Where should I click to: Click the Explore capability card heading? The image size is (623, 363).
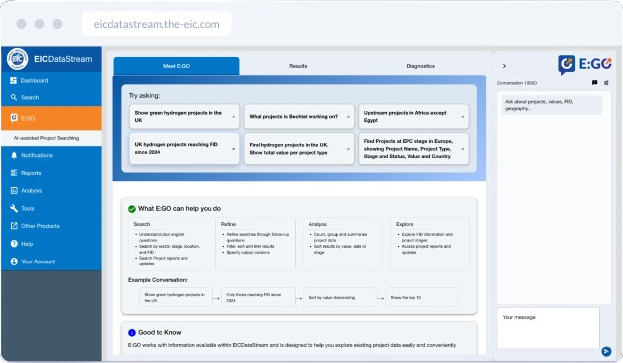pyautogui.click(x=404, y=224)
